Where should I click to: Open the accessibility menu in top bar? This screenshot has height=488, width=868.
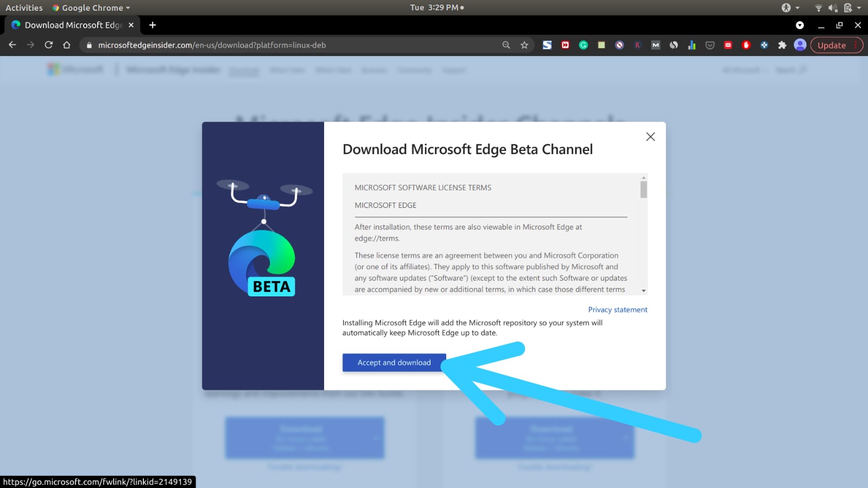tap(790, 8)
